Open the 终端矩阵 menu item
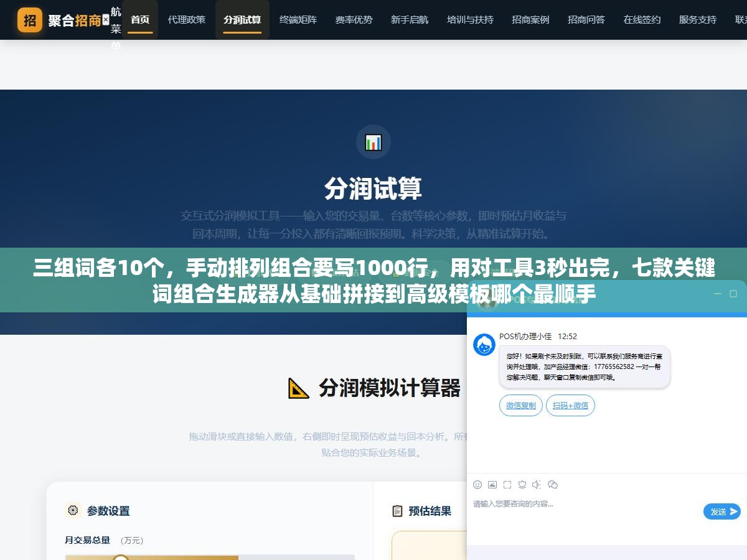 (298, 19)
